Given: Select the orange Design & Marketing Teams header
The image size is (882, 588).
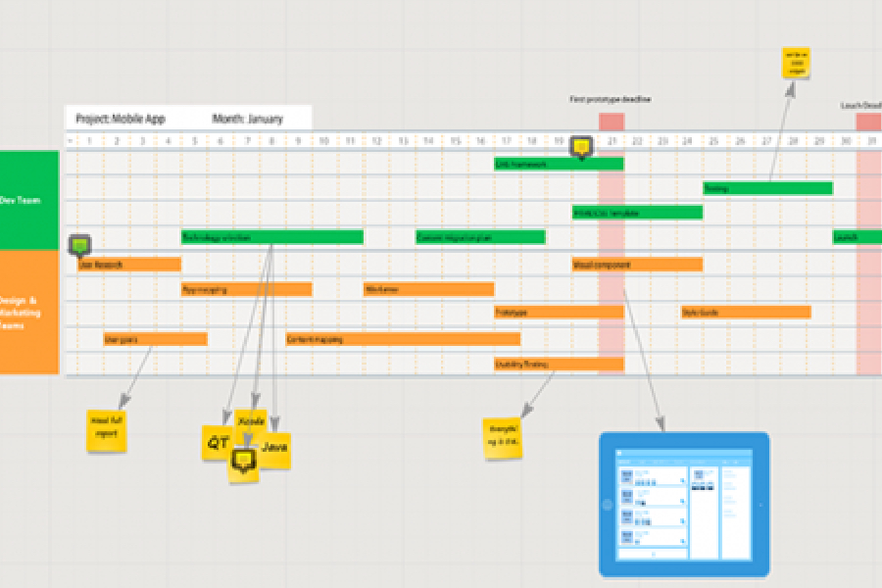Looking at the screenshot, I should tap(29, 313).
